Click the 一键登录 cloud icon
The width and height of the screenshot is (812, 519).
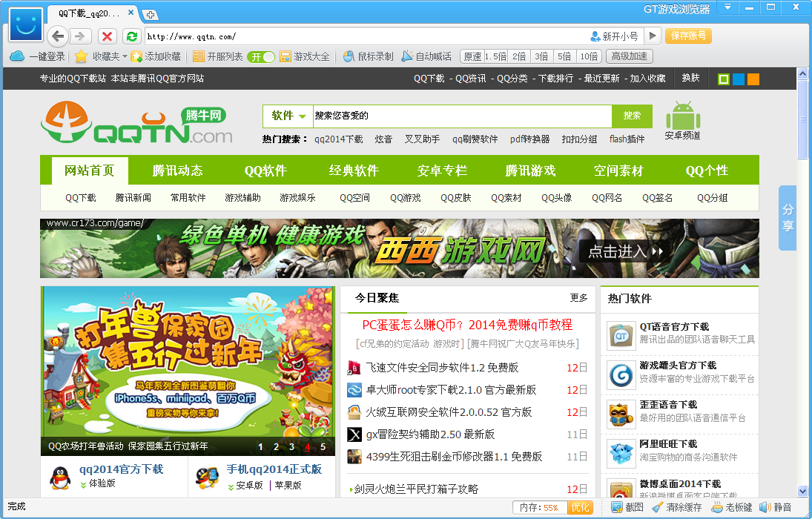[17, 56]
